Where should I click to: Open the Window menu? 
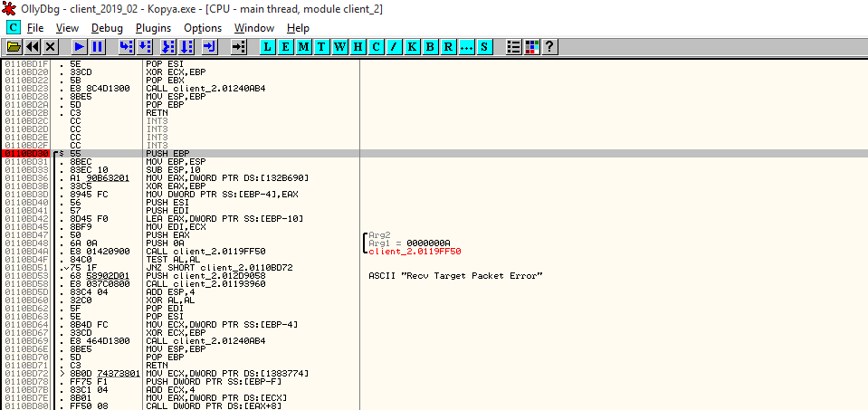click(x=254, y=28)
